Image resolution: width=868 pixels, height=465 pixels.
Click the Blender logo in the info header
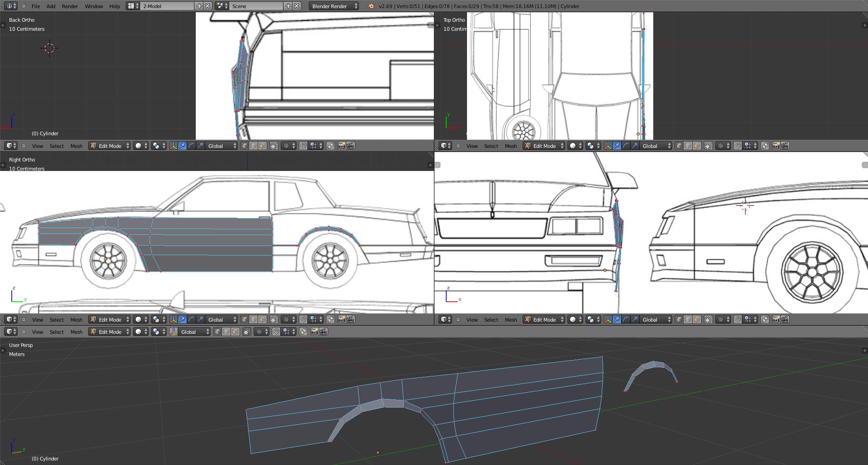click(371, 6)
